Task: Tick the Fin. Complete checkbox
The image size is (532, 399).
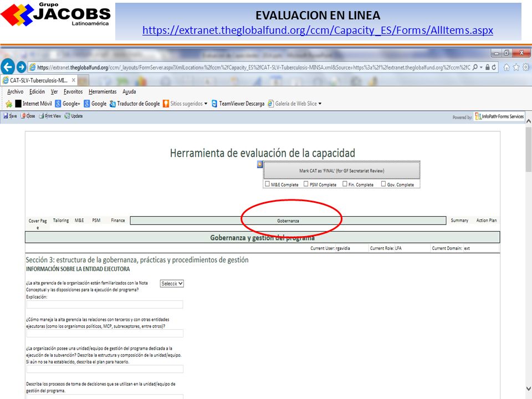Action: 345,184
